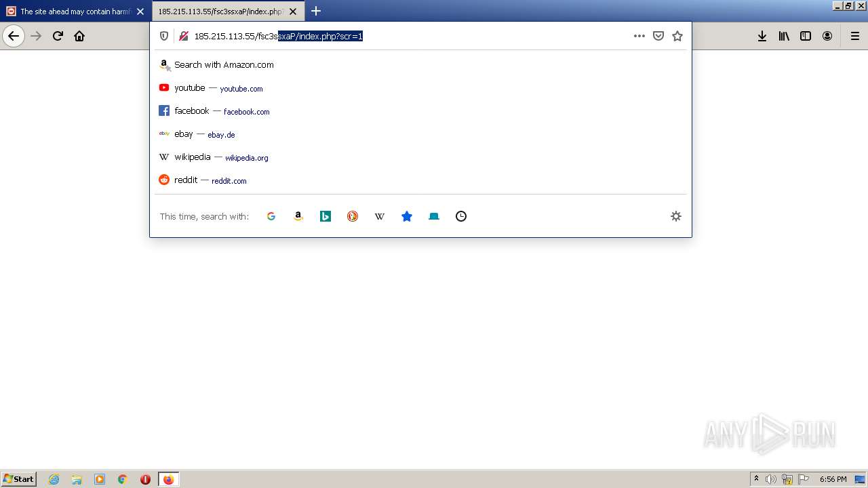This screenshot has width=868, height=488.
Task: Search this time with Wikipedia
Action: [380, 216]
